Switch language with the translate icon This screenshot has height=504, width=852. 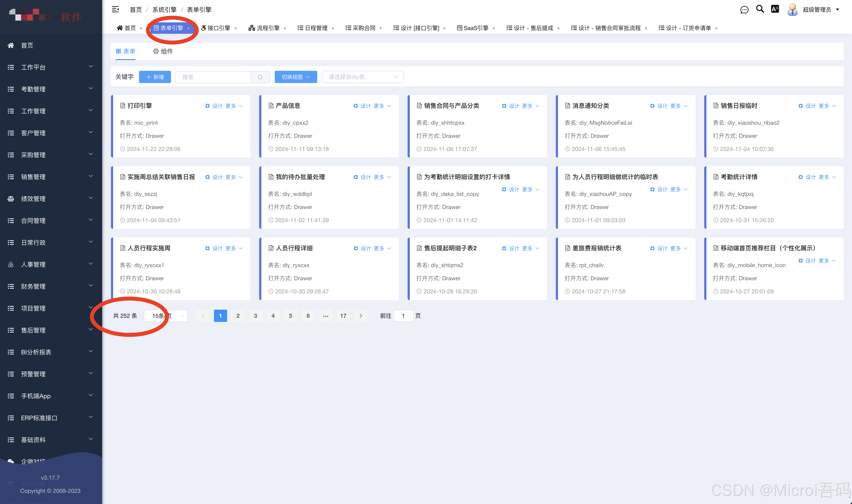coord(775,9)
